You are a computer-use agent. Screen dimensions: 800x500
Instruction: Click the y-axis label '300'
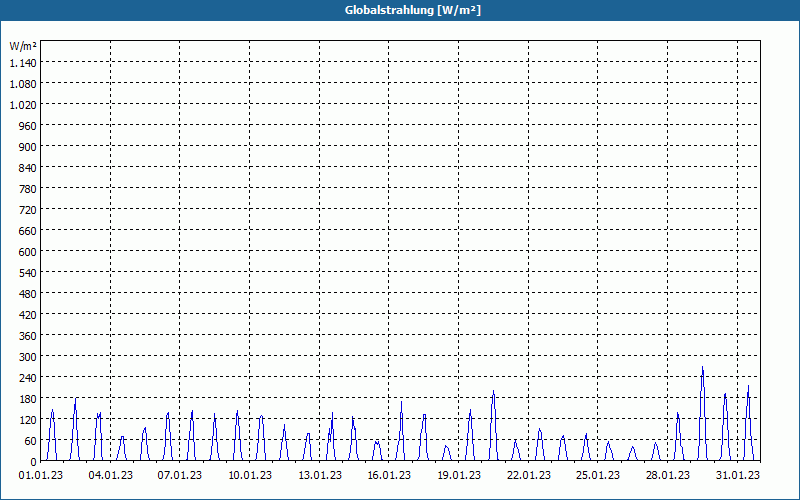28,357
